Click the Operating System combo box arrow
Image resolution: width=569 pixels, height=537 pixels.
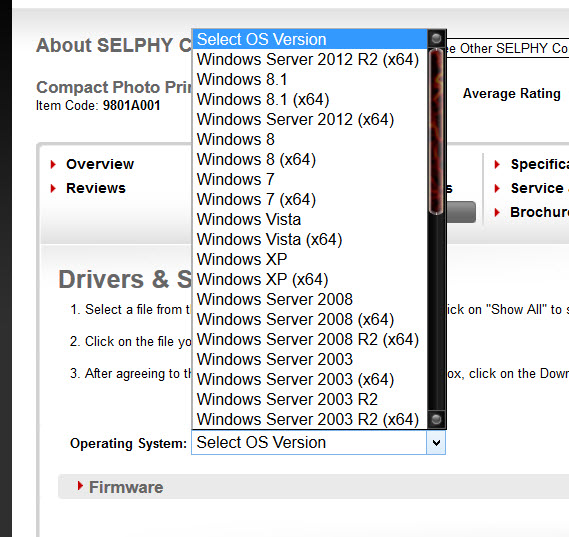click(x=436, y=443)
